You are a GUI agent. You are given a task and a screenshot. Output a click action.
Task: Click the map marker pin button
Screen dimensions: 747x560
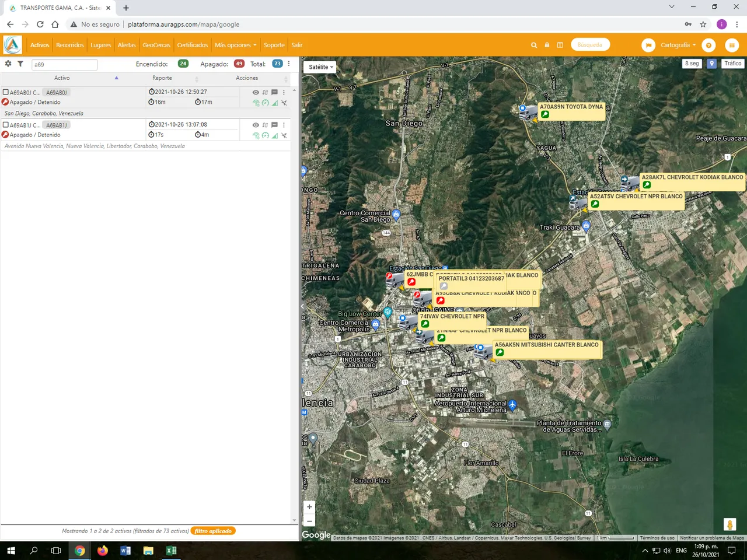711,64
